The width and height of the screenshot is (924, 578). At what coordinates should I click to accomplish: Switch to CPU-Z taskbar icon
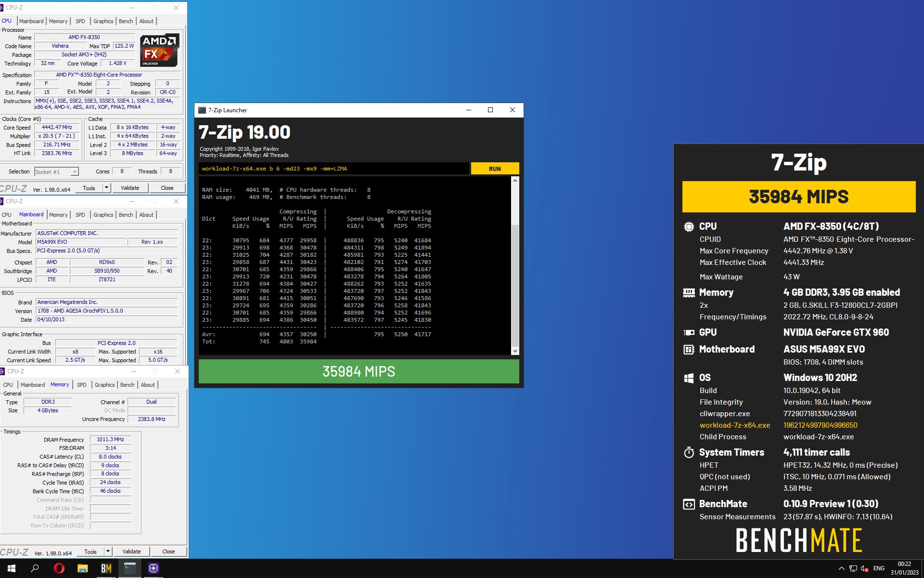tap(153, 568)
